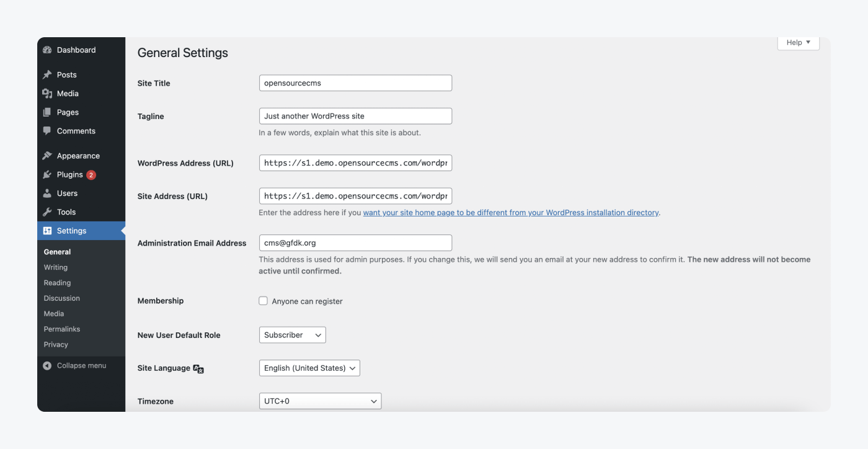This screenshot has width=868, height=449.
Task: Click the Pages icon in the sidebar
Action: (x=48, y=112)
